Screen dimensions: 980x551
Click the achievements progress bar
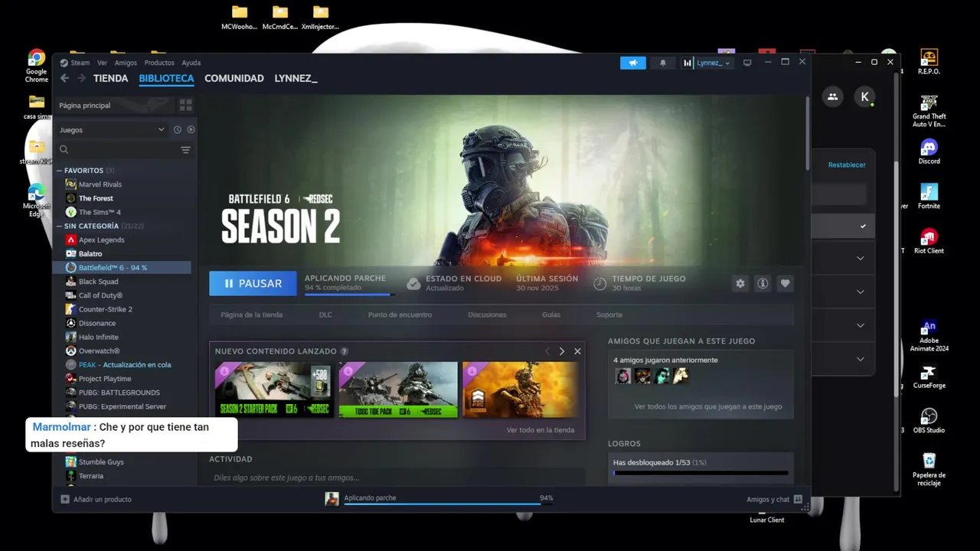[701, 473]
